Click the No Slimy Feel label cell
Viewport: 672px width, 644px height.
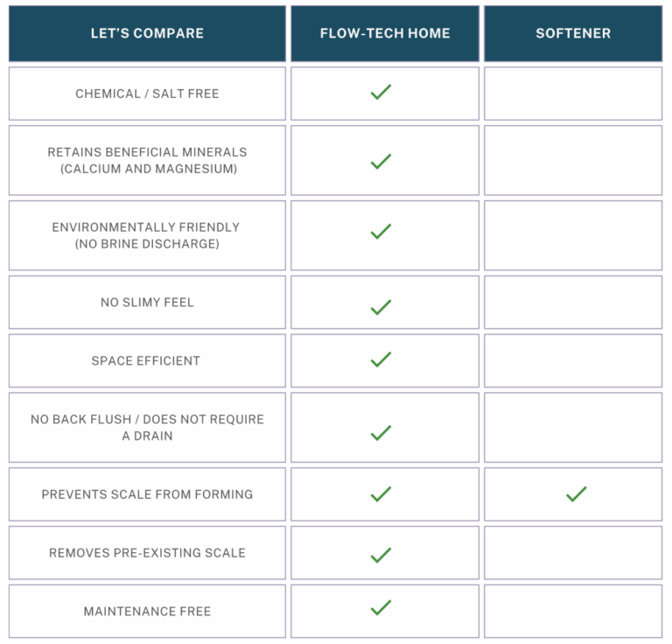[x=147, y=303]
